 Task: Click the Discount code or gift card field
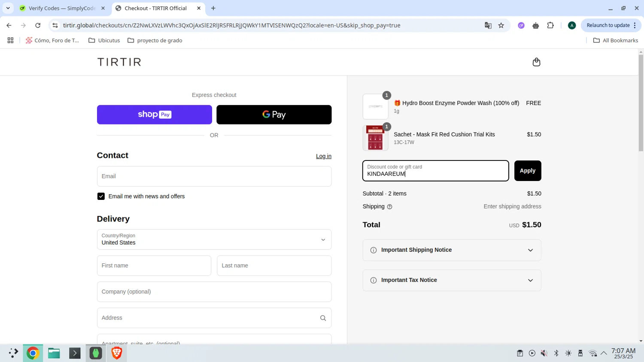pyautogui.click(x=436, y=171)
